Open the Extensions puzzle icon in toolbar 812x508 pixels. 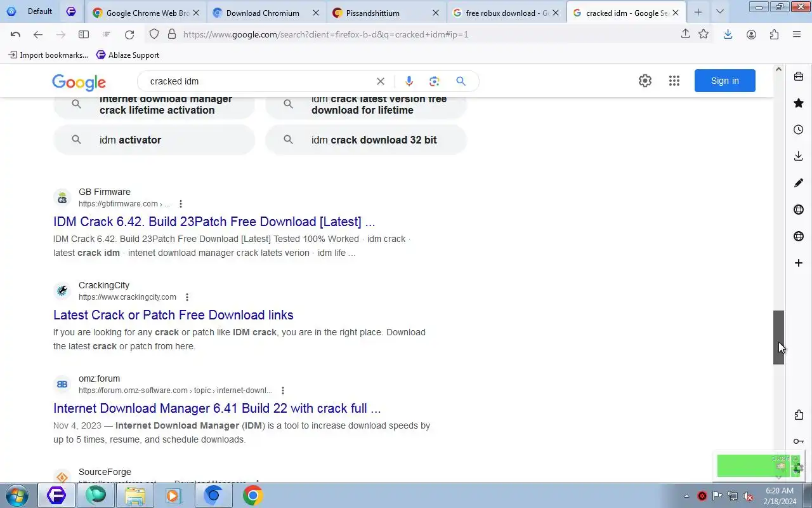pos(774,34)
